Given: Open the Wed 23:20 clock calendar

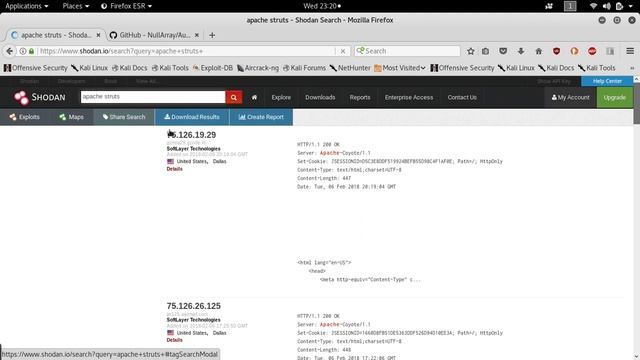Looking at the screenshot, I should [322, 6].
